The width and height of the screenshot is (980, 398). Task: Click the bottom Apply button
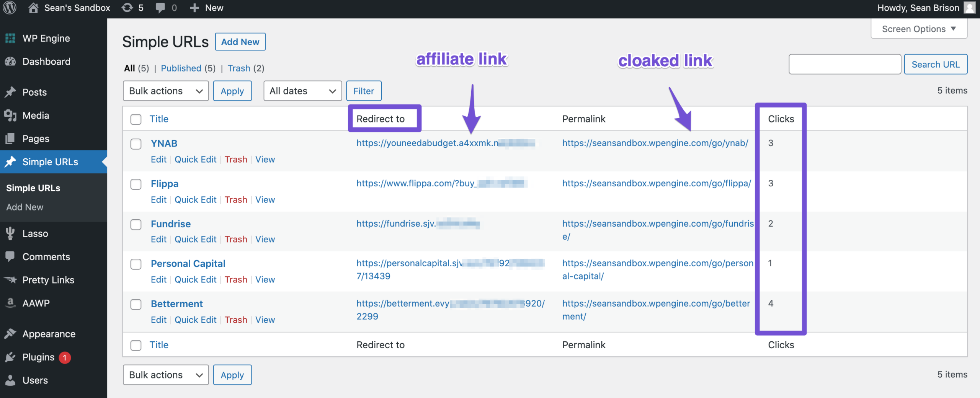(x=232, y=375)
